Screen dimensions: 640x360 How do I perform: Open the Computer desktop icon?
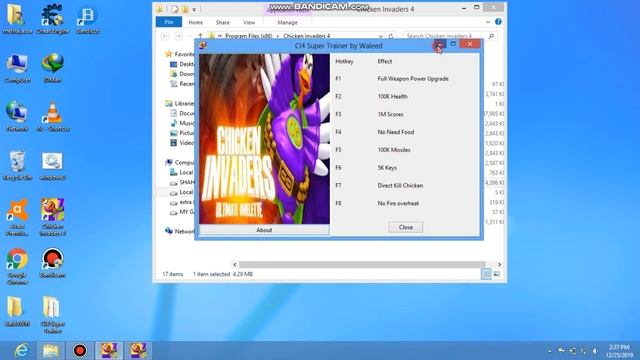point(17,68)
